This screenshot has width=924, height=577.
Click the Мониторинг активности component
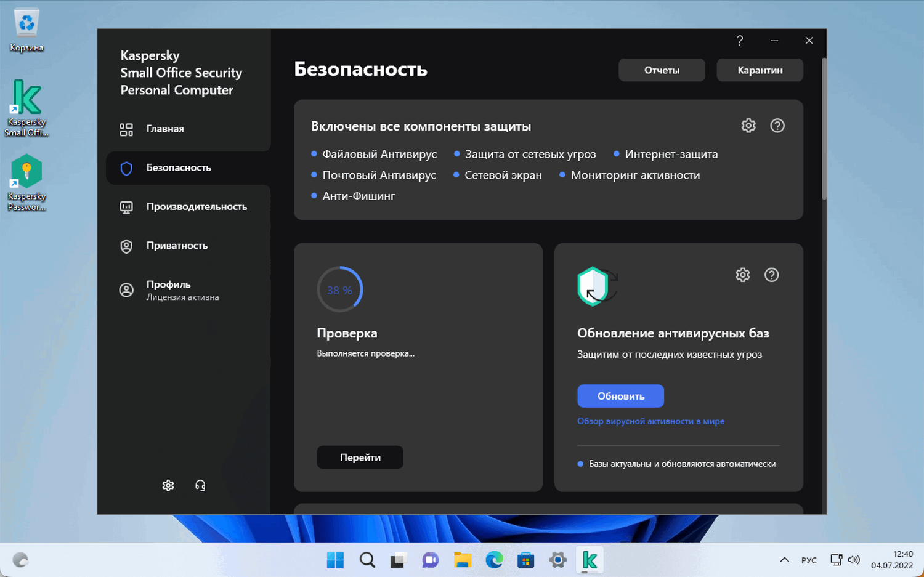point(635,175)
